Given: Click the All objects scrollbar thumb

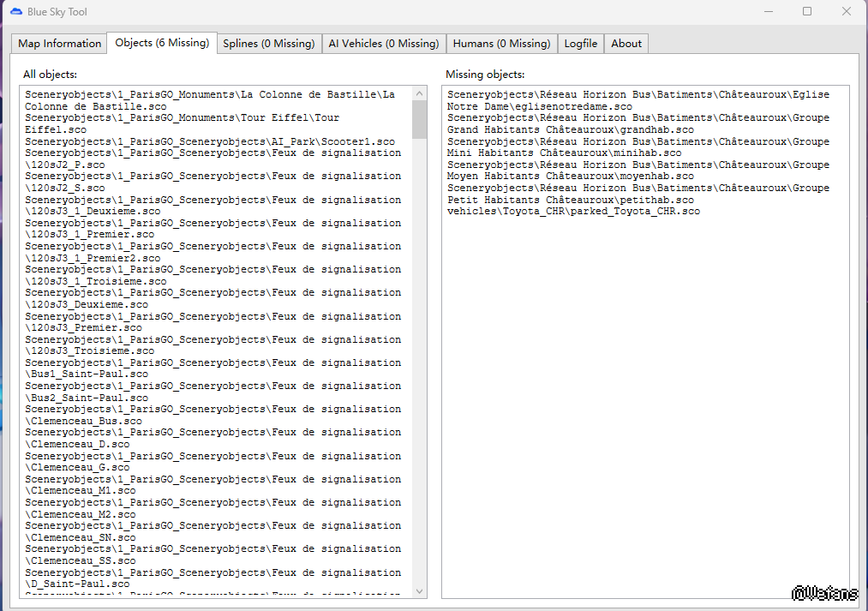Looking at the screenshot, I should pos(420,119).
